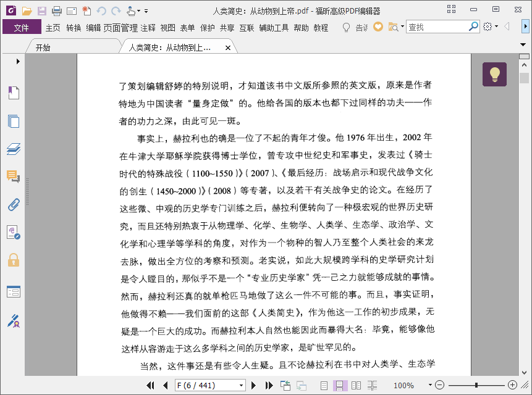Redo the last action
The width and height of the screenshot is (532, 395).
[116, 11]
